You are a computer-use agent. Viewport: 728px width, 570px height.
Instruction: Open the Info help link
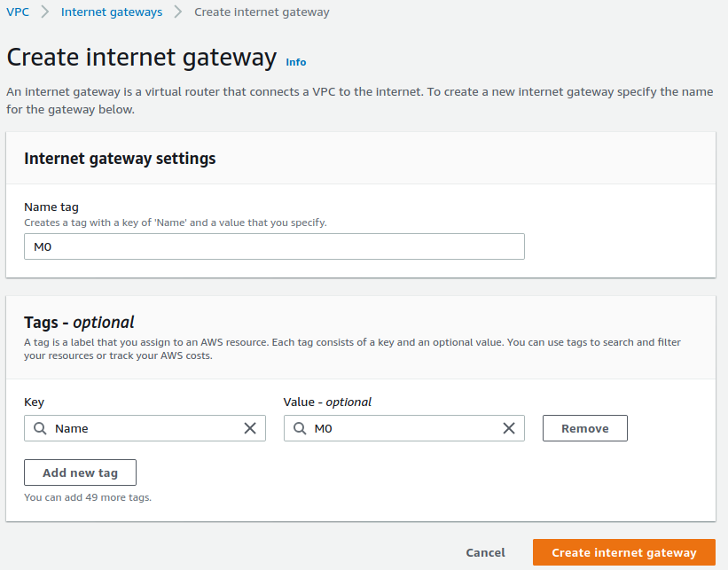pos(295,62)
